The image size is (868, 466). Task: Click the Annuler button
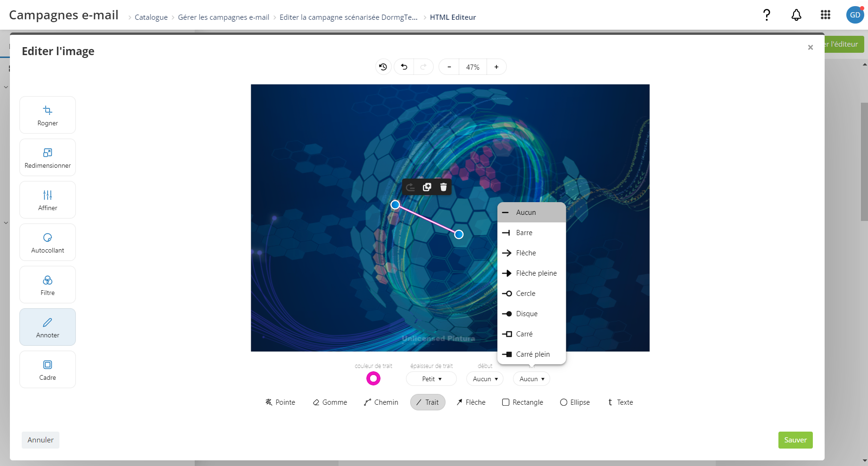pos(41,440)
